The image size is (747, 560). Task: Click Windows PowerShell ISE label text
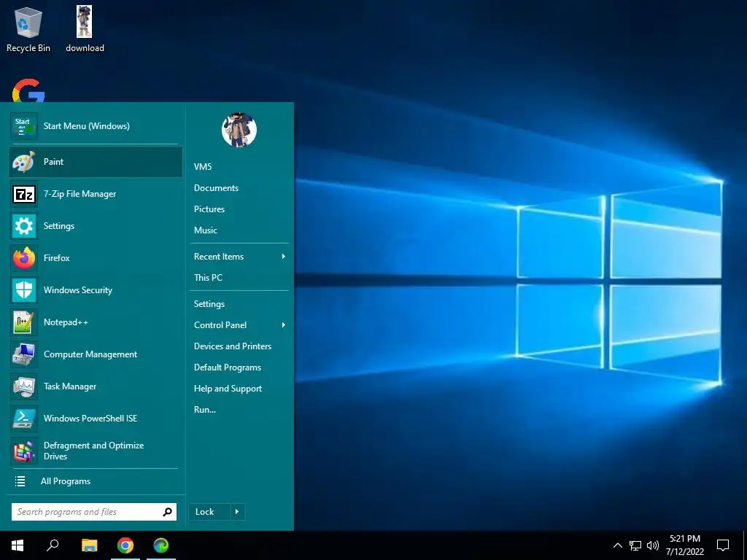[x=90, y=419]
